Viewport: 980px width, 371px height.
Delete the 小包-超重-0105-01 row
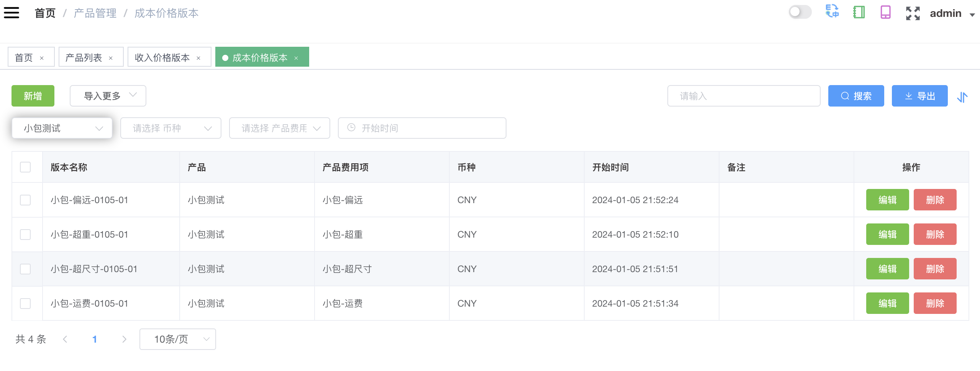(935, 234)
